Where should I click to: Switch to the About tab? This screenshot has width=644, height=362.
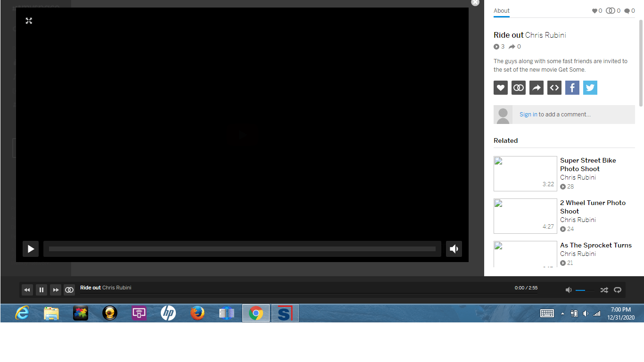(x=501, y=10)
